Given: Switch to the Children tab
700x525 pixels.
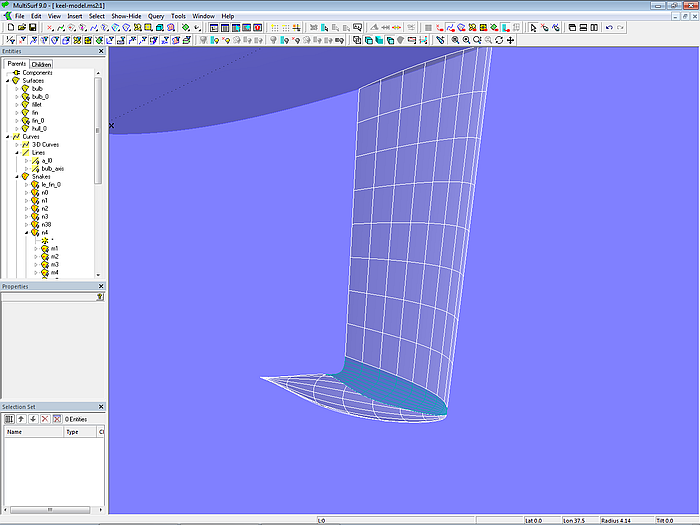Looking at the screenshot, I should pos(41,64).
